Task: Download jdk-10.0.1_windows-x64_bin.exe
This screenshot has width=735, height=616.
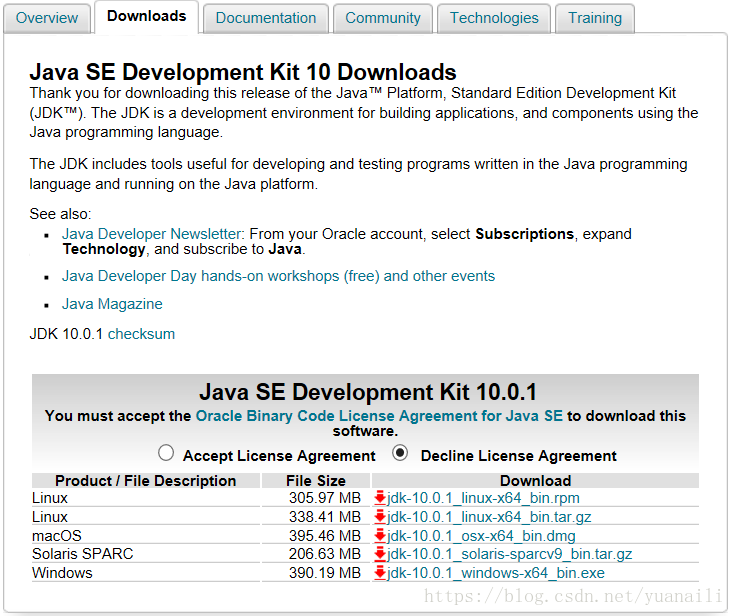Action: [x=496, y=573]
